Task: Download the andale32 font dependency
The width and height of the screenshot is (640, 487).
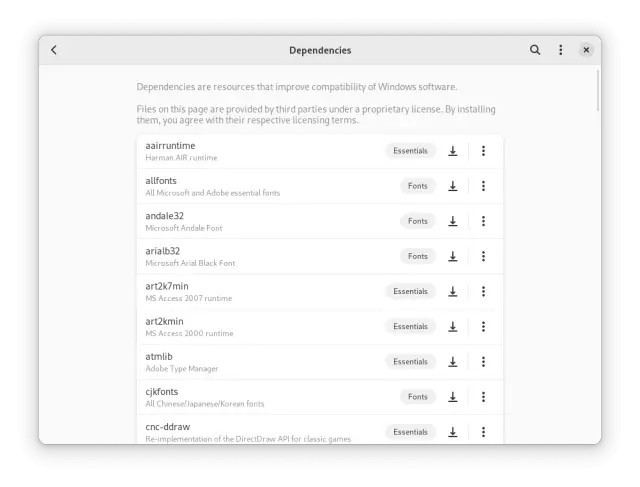Action: point(452,221)
